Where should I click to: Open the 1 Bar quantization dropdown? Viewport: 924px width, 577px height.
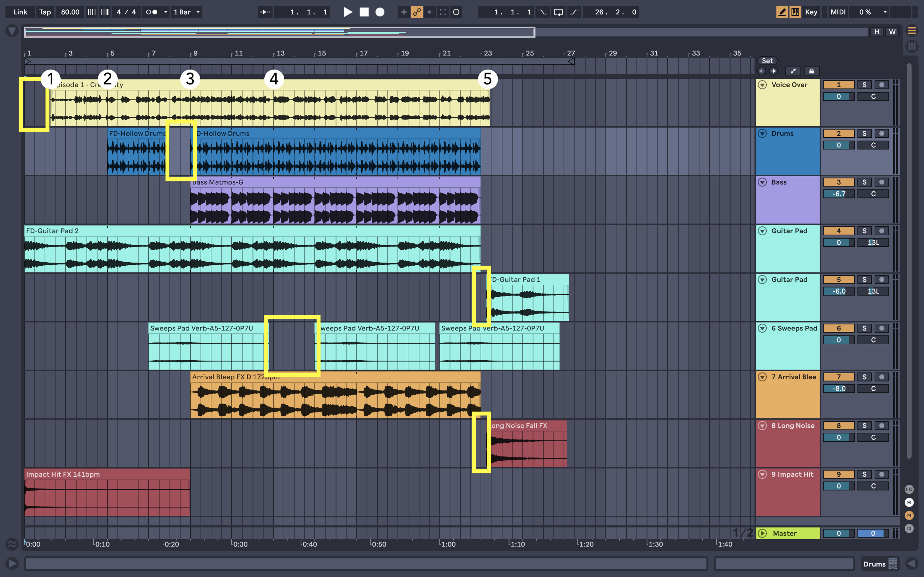pyautogui.click(x=186, y=12)
